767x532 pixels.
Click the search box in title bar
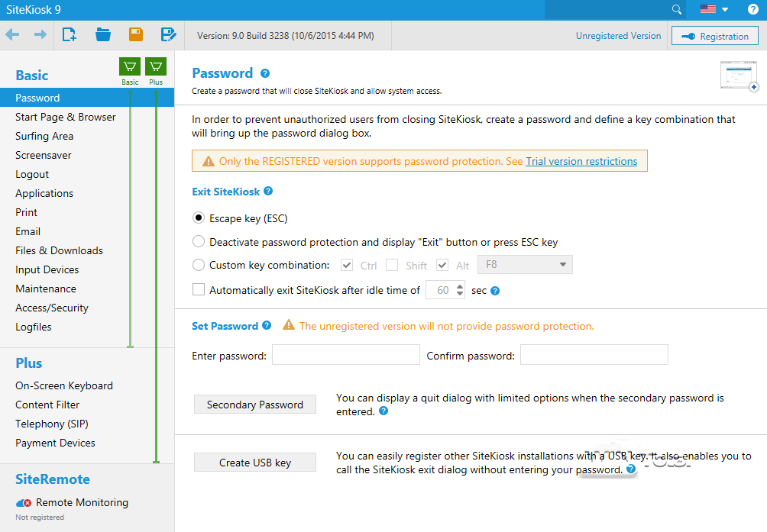[616, 9]
